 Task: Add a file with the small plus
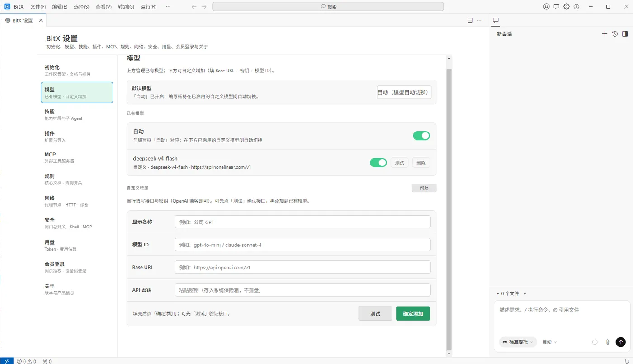coord(525,293)
